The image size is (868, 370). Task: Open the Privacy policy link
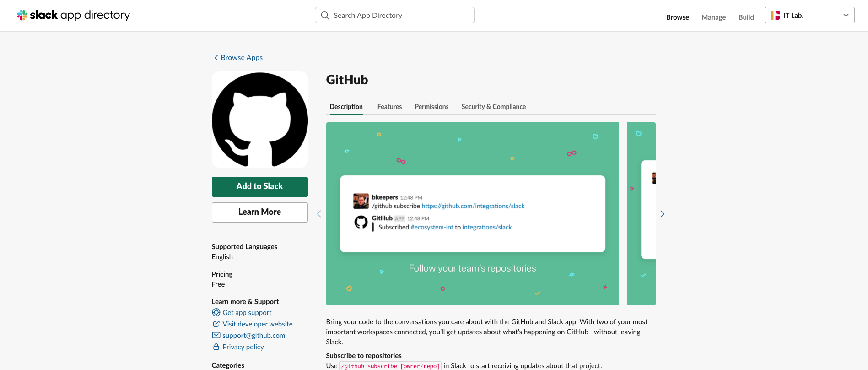click(243, 347)
